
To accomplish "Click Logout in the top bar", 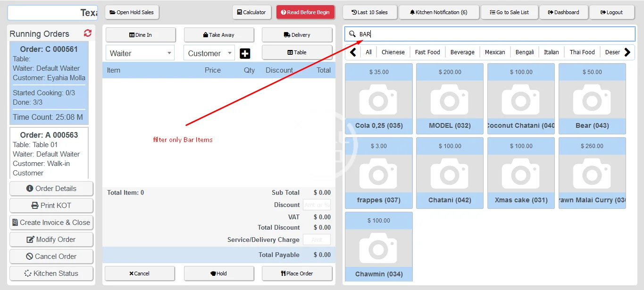I will (x=612, y=12).
